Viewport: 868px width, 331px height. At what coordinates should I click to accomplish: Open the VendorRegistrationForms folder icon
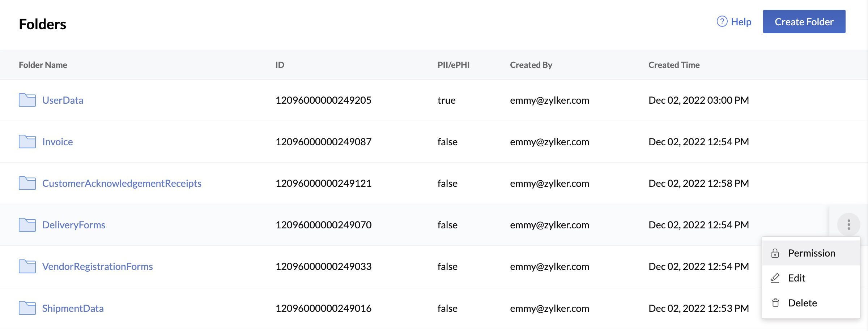point(27,266)
